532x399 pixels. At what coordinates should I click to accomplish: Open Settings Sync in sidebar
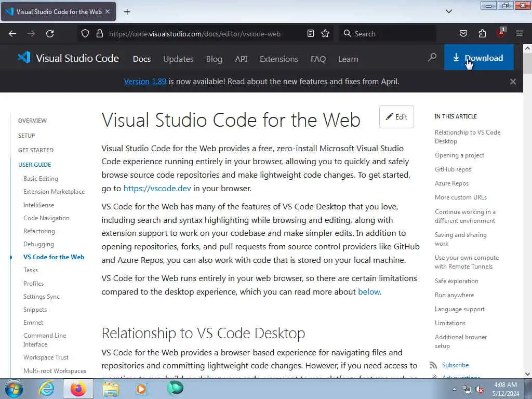click(42, 297)
